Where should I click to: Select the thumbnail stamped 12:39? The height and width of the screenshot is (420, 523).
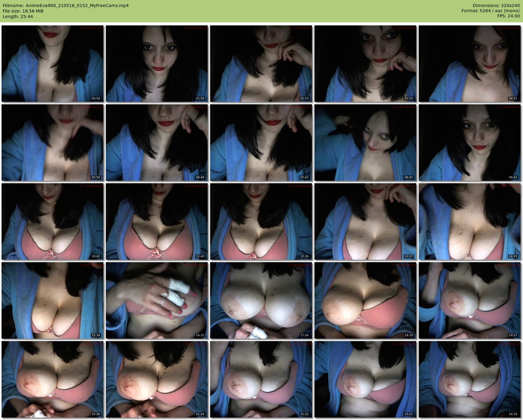tap(261, 221)
